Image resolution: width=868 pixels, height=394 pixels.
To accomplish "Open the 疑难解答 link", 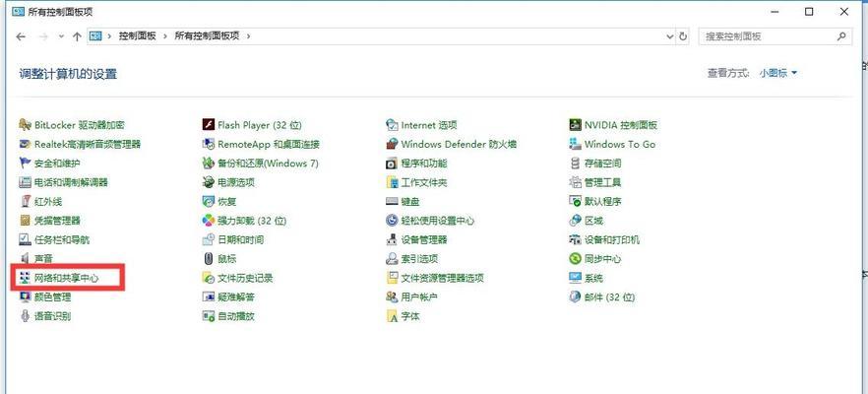I will pyautogui.click(x=236, y=297).
